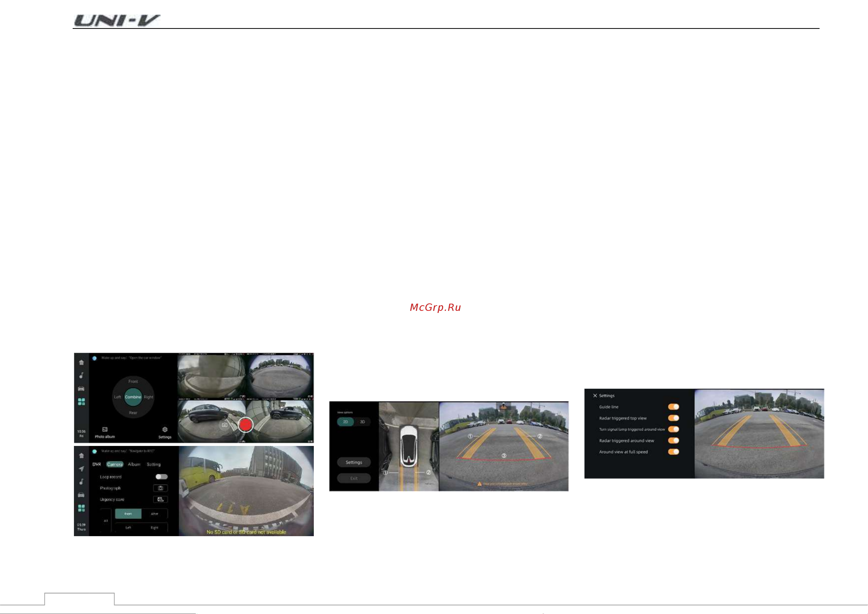The image size is (868, 614).
Task: Open the apps grid icon in the DVR sidebar
Action: (x=81, y=508)
